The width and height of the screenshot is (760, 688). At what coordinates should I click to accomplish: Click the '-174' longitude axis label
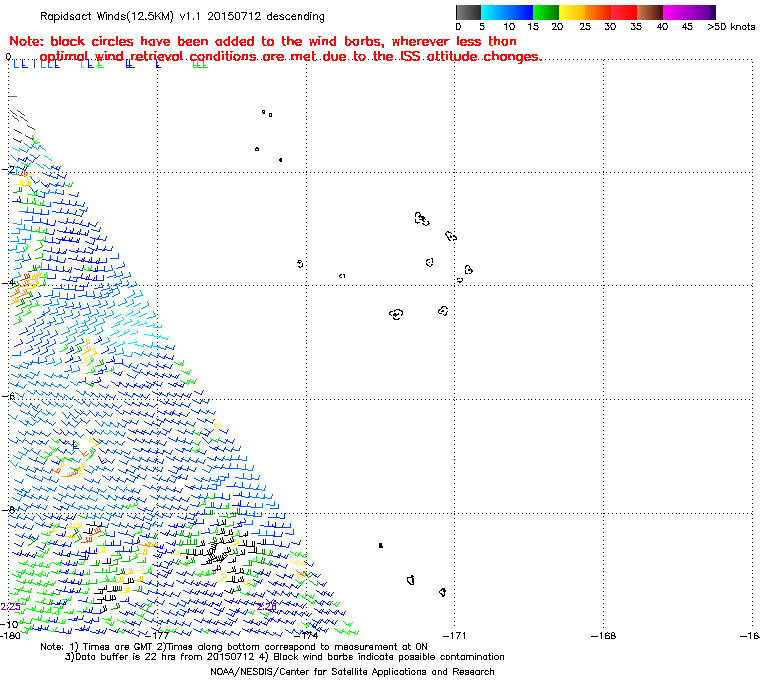coord(306,635)
